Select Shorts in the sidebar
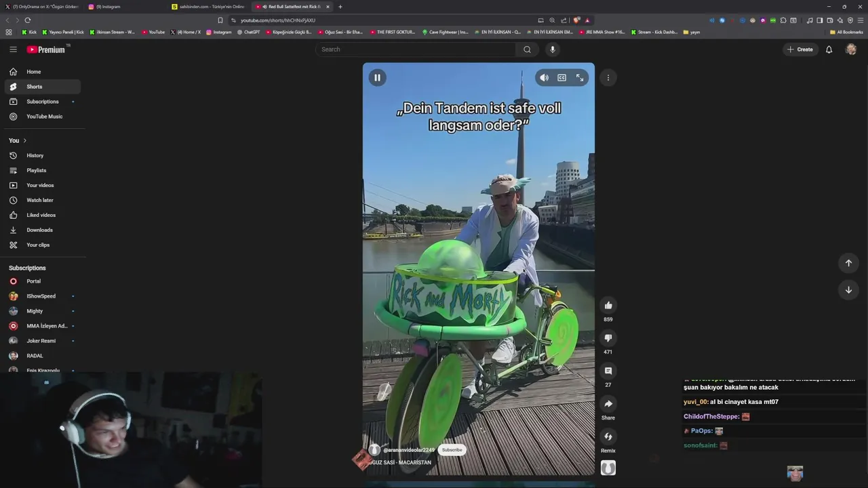 [x=43, y=87]
